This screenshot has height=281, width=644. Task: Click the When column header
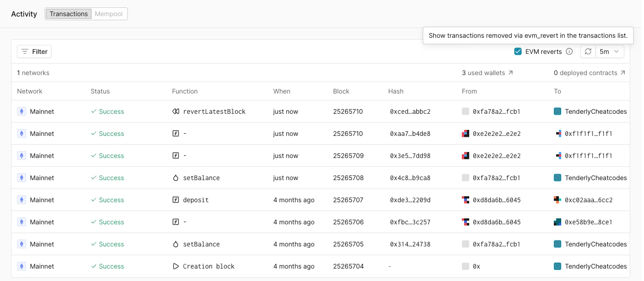pos(282,91)
